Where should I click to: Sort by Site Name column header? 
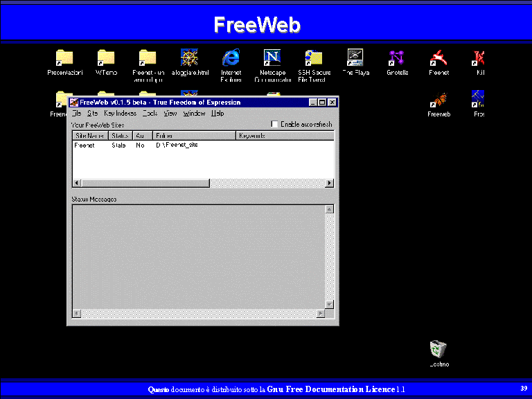coord(90,136)
